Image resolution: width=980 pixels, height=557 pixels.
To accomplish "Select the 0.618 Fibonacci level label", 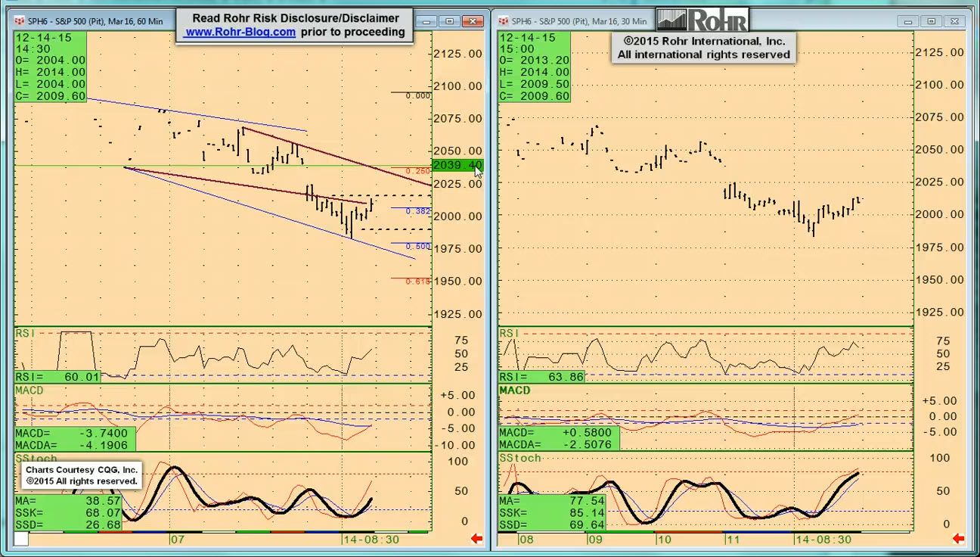I will 417,282.
